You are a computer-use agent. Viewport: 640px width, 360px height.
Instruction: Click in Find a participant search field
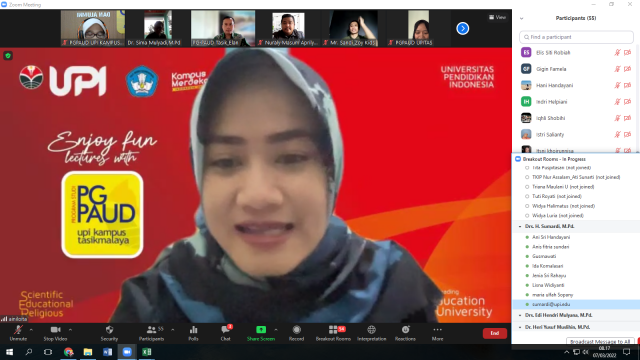(576, 37)
